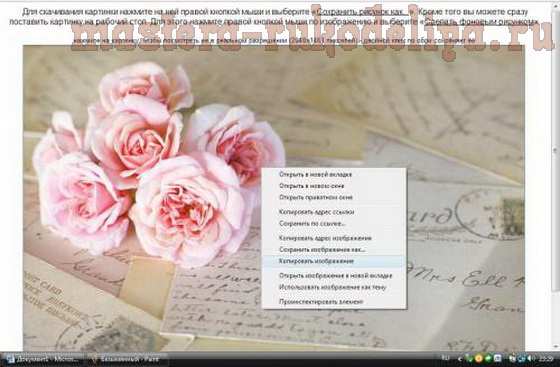Switch to the 'Безымянный - Paint' taskbar window
The image size is (560, 367).
click(126, 359)
